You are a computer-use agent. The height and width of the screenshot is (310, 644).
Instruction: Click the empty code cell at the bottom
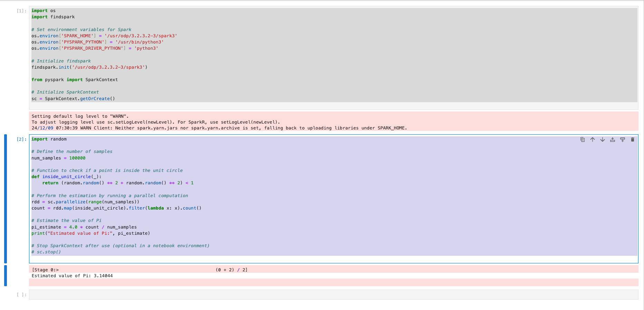(x=334, y=294)
